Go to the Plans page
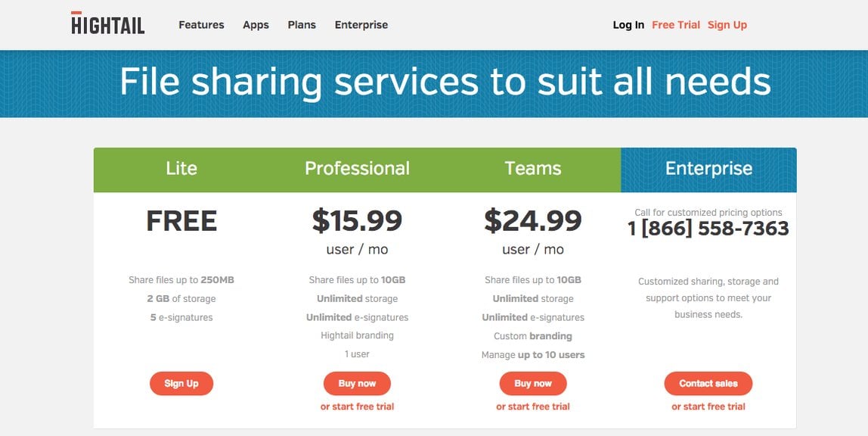This screenshot has width=868, height=436. coord(302,25)
